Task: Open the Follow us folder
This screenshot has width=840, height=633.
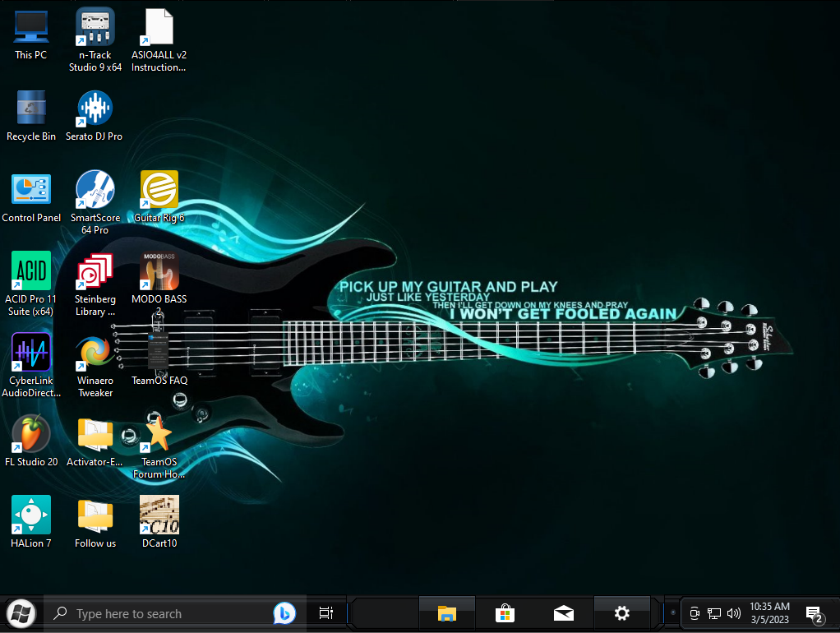Action: point(95,522)
